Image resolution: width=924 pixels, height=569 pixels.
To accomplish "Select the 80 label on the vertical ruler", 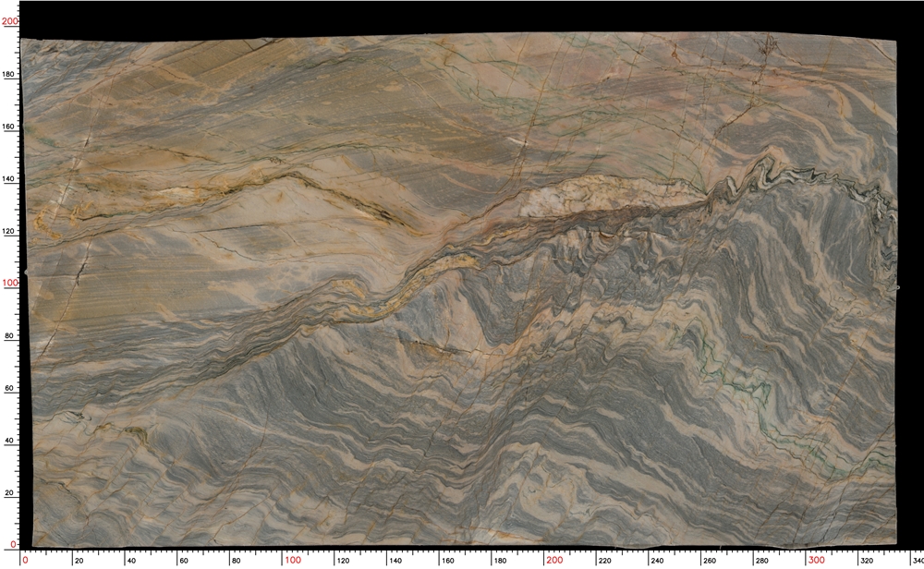I will pyautogui.click(x=9, y=336).
